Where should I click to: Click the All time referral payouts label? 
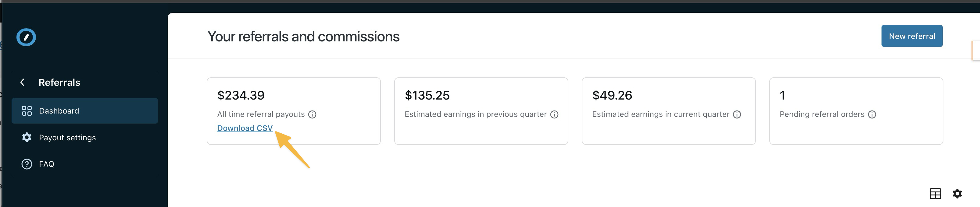point(261,114)
